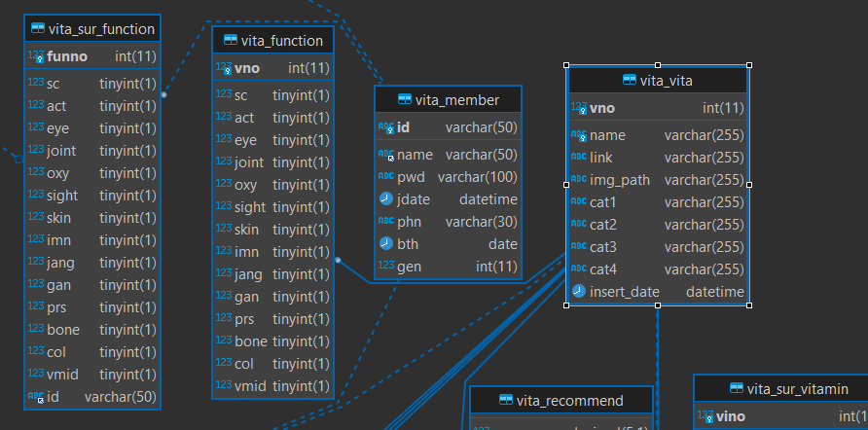Click the table icon beside vita_sur_vitamin title
The width and height of the screenshot is (868, 430).
[736, 389]
